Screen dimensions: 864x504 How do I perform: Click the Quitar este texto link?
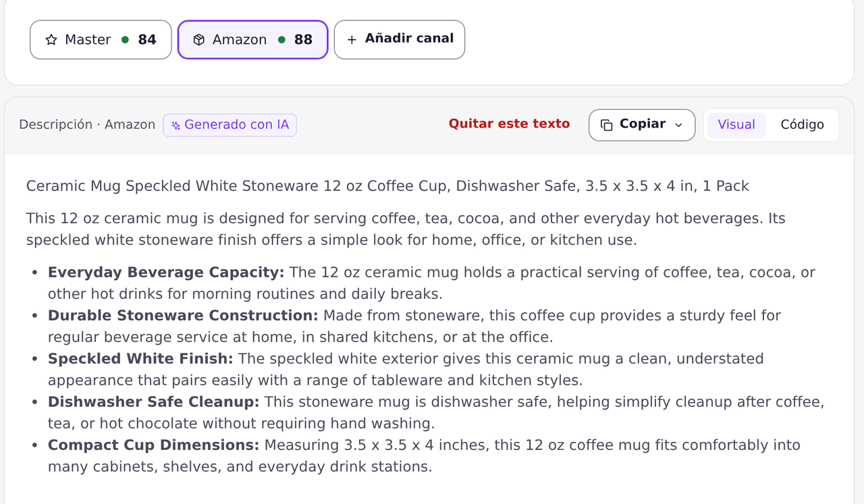(x=509, y=123)
